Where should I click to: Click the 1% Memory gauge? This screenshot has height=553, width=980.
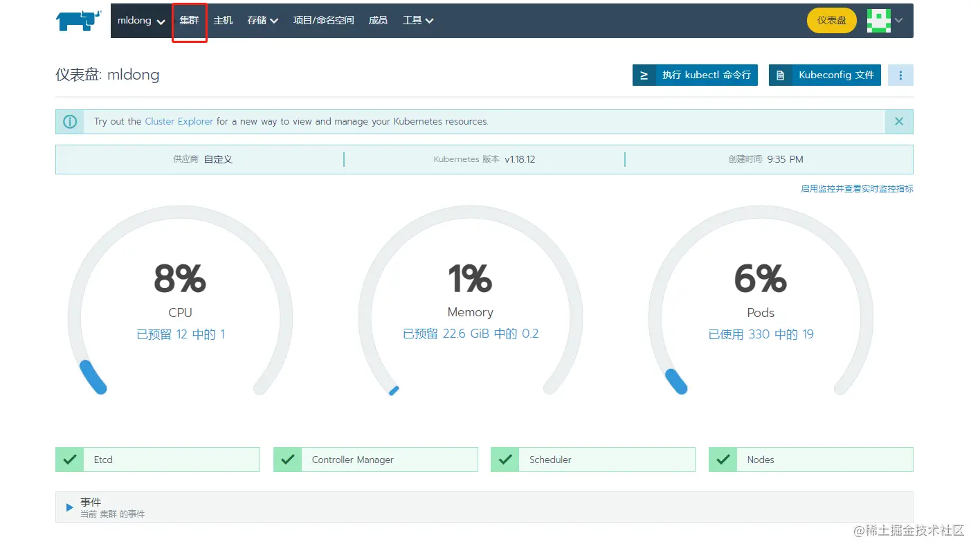(471, 301)
